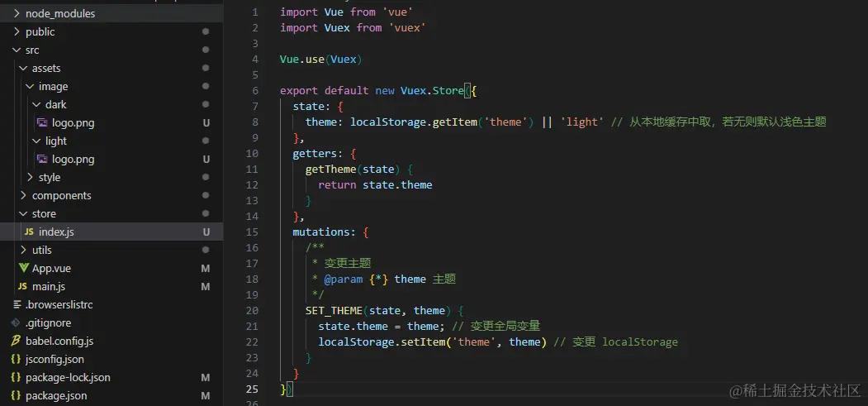Viewport: 868px width, 406px height.
Task: Select the image folder label
Action: point(53,87)
